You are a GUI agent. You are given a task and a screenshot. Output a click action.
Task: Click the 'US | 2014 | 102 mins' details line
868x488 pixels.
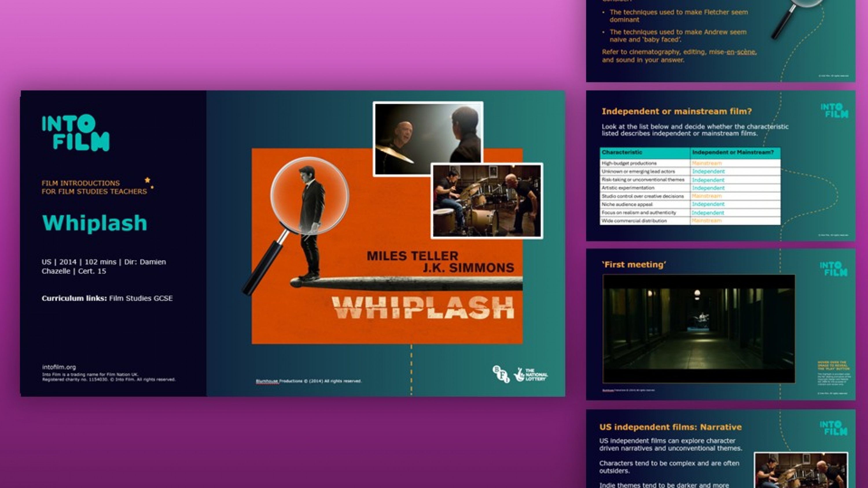click(104, 266)
